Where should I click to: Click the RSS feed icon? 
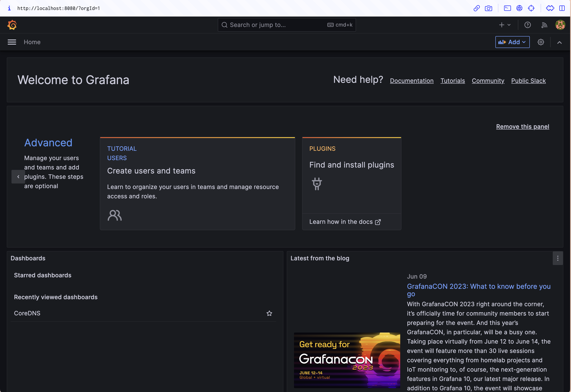coord(544,25)
